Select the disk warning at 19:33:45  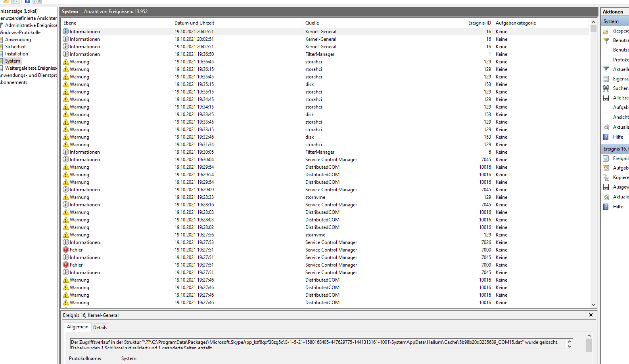(325, 114)
